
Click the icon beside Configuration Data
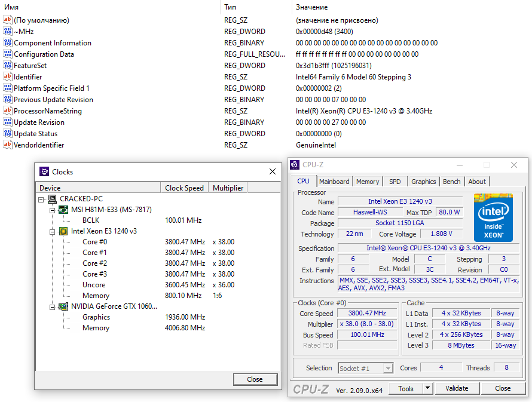(7, 54)
